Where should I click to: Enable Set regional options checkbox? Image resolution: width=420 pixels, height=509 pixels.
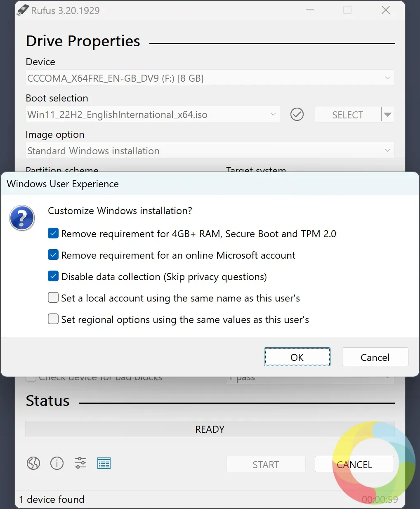coord(53,319)
